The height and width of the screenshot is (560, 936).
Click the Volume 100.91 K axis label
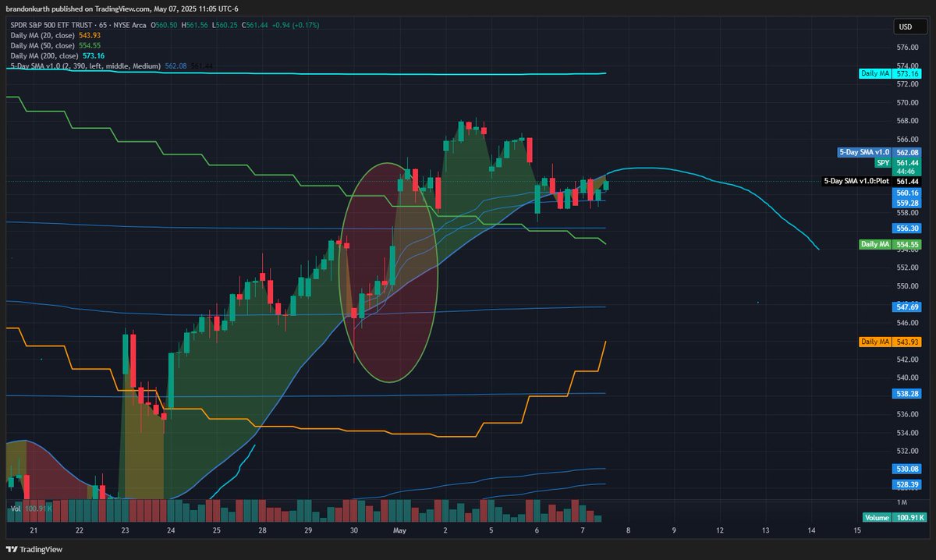click(894, 517)
